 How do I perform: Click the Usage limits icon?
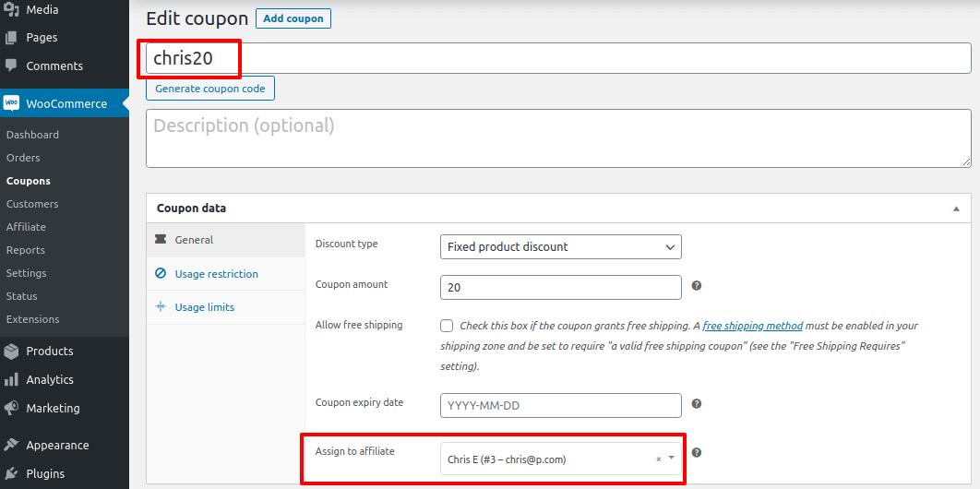[161, 306]
